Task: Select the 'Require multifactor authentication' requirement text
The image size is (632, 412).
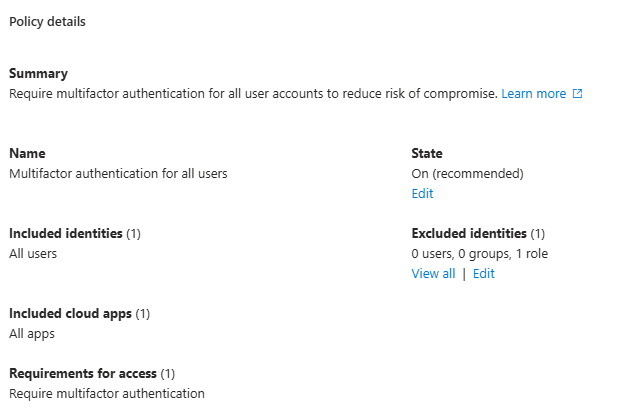Action: tap(107, 394)
